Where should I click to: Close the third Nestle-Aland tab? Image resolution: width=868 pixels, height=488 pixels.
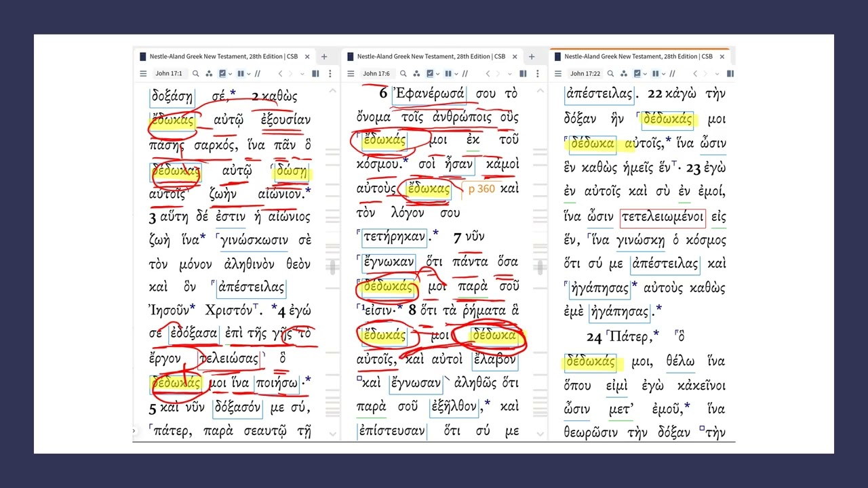(x=722, y=57)
